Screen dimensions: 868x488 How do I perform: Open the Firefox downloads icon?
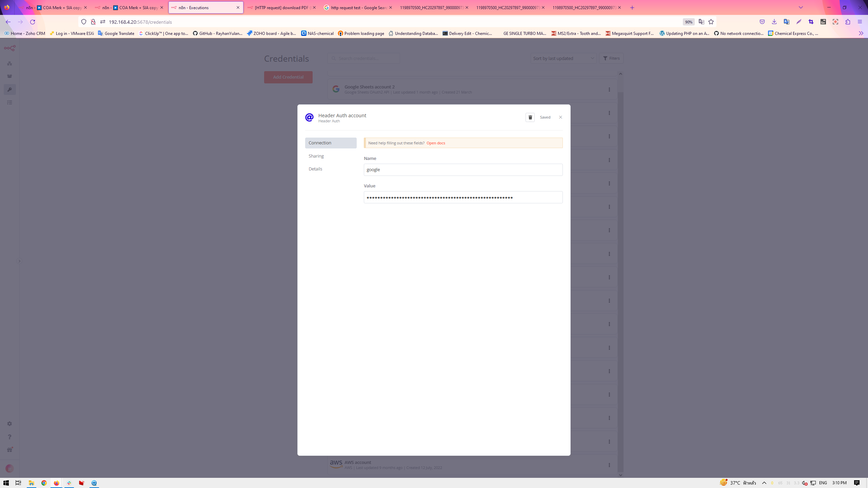coord(774,22)
